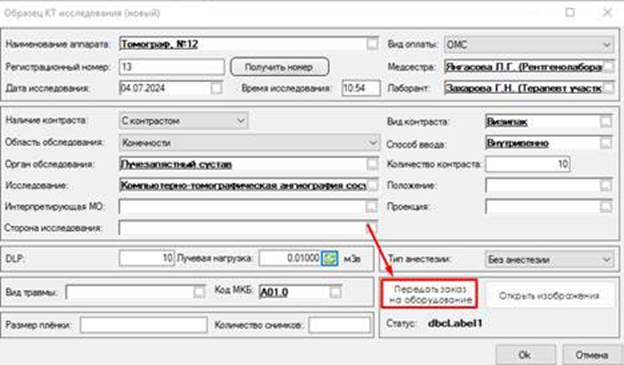Open lookup for Орган обследования field
This screenshot has width=624, height=365.
(372, 164)
